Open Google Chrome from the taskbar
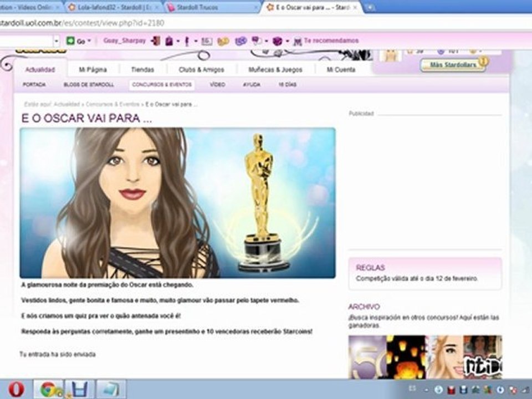The width and height of the screenshot is (532, 399). click(x=49, y=389)
